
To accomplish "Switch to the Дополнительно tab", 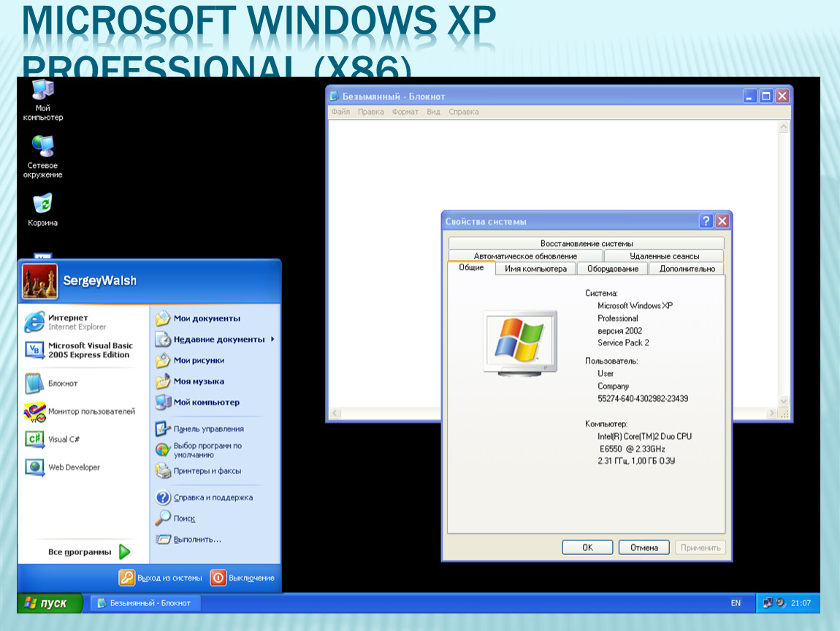I will point(687,268).
